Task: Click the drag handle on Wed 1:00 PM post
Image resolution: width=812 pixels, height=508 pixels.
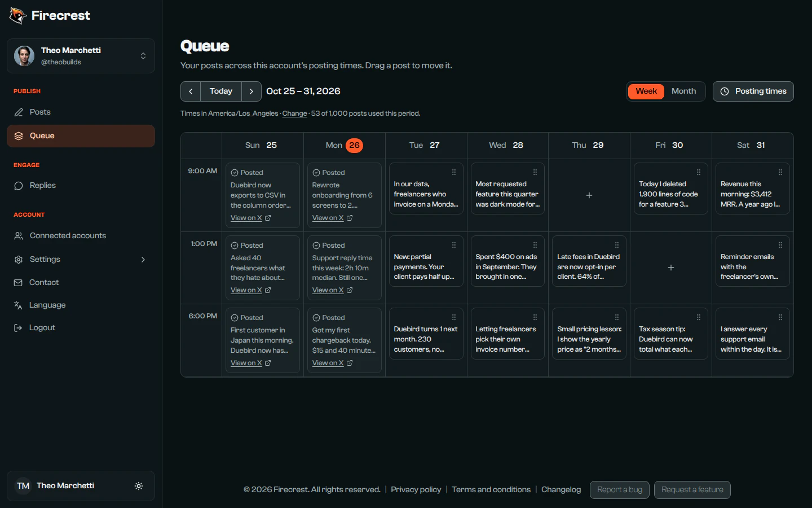Action: pyautogui.click(x=535, y=246)
